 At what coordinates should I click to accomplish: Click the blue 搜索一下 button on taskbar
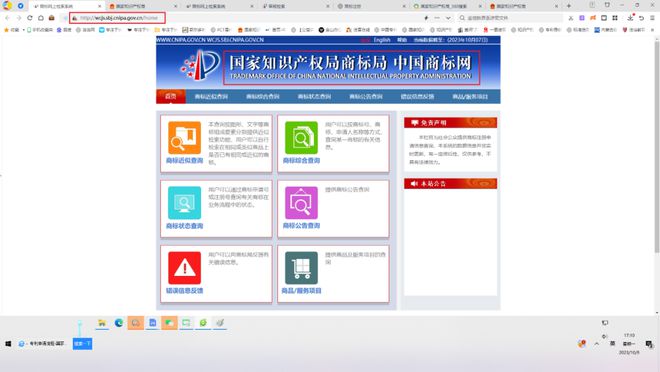(x=82, y=344)
